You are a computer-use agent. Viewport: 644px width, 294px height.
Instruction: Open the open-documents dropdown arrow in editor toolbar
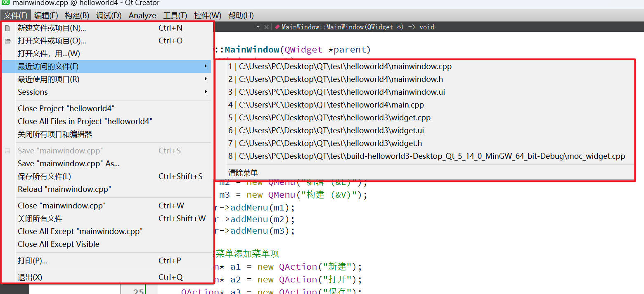258,27
